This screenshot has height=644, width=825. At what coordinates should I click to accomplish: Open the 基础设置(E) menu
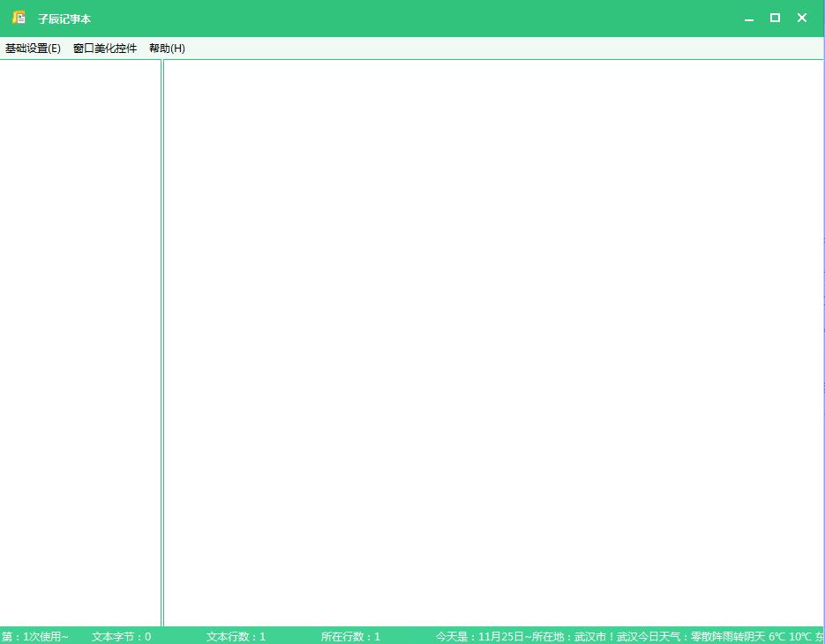tap(33, 49)
